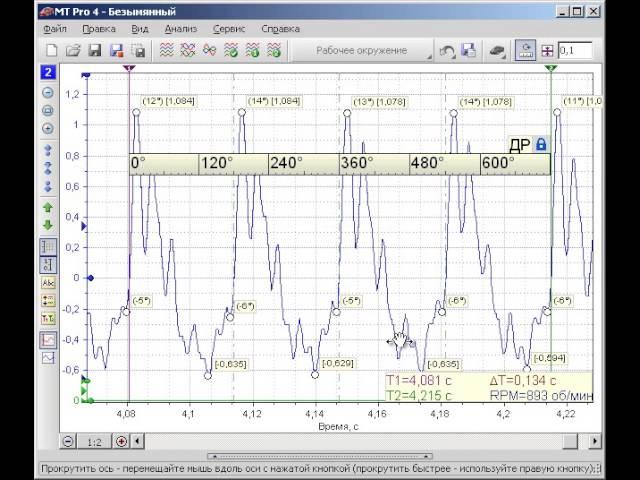Viewport: 640px width, 480px height.
Task: Click the undo arrow dropdown icon
Action: 447,51
